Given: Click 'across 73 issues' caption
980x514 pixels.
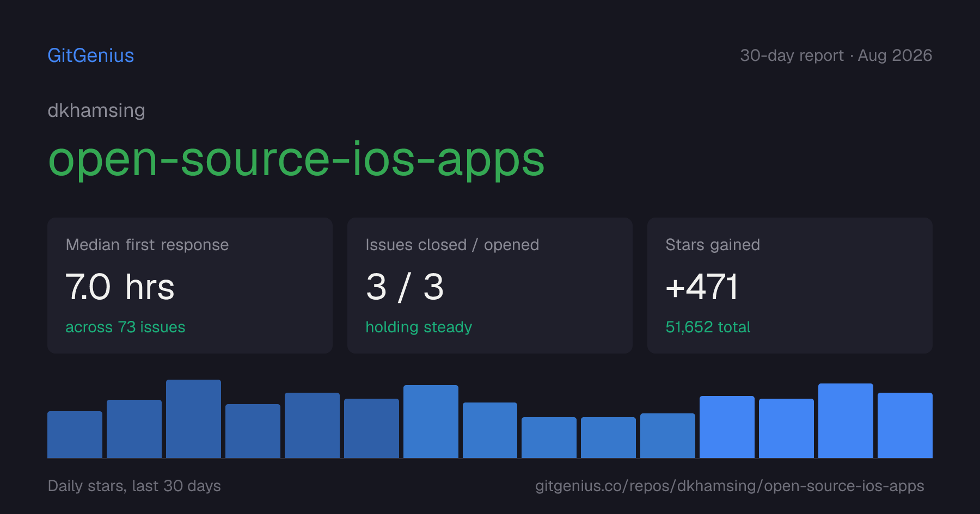Looking at the screenshot, I should tap(125, 327).
